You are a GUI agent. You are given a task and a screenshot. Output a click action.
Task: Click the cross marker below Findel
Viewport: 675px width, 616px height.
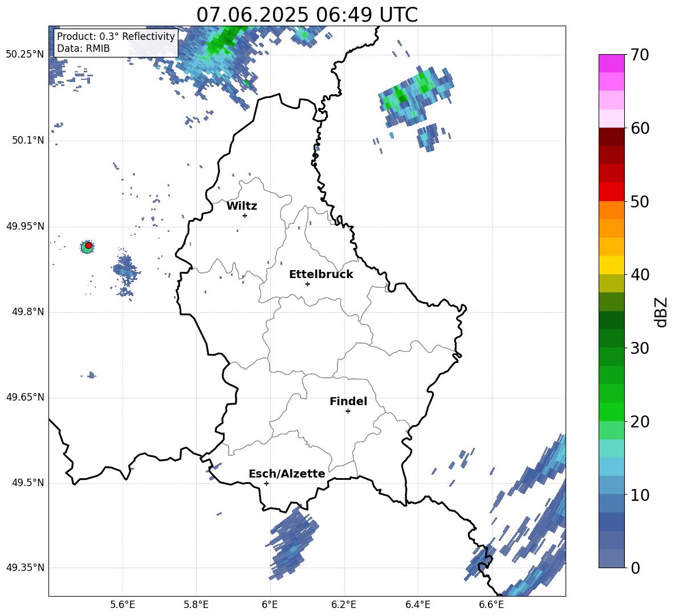(348, 411)
